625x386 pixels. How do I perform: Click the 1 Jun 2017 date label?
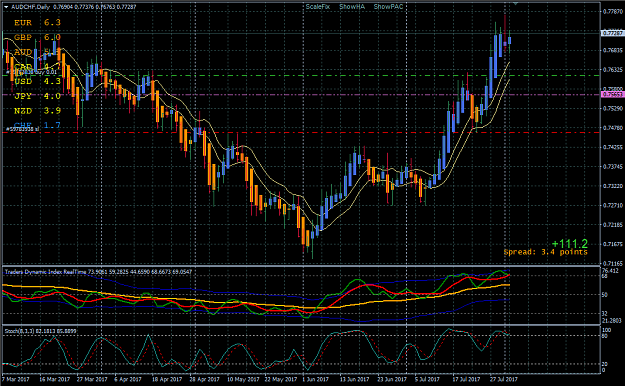pyautogui.click(x=315, y=379)
